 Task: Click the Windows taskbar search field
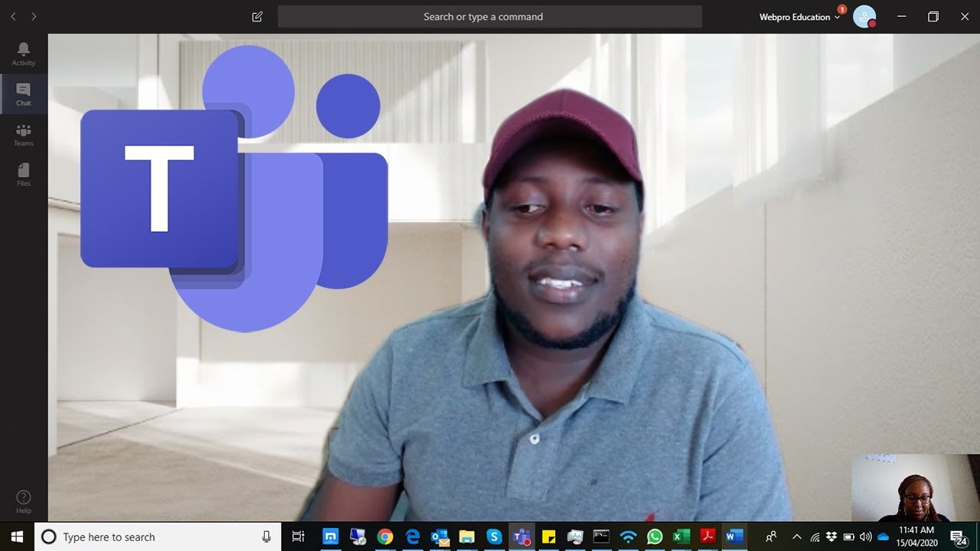point(158,536)
